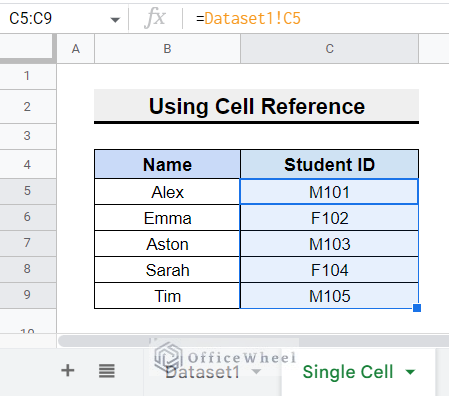This screenshot has width=449, height=396.
Task: Open the Dataset1 tab dropdown arrow
Action: [256, 372]
